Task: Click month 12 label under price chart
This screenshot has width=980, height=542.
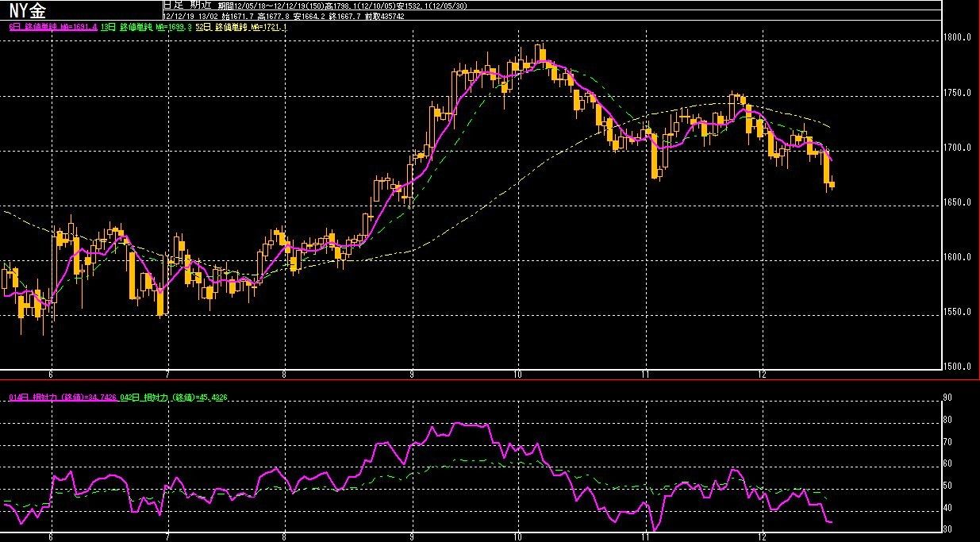Action: coord(763,374)
